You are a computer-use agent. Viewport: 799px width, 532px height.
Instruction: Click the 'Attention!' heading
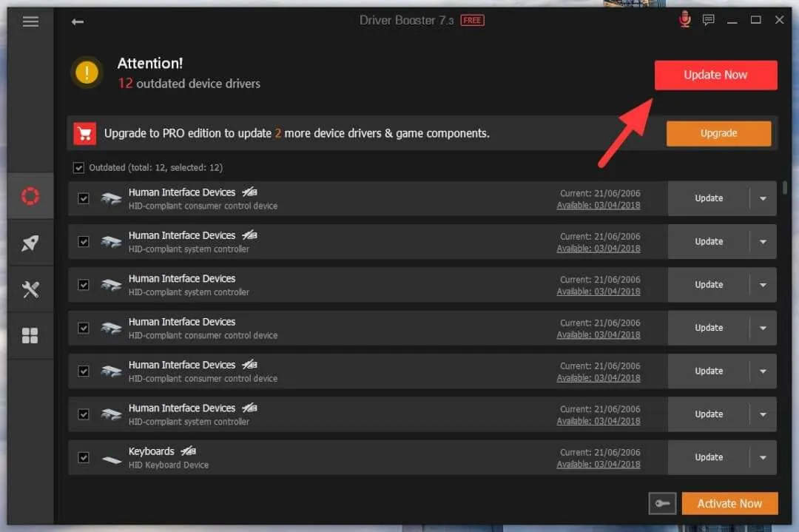(x=149, y=63)
